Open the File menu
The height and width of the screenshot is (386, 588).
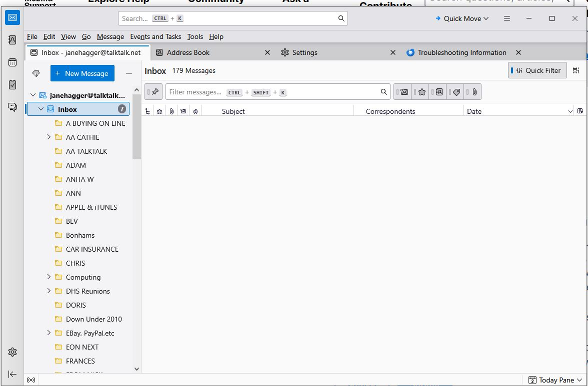(32, 36)
